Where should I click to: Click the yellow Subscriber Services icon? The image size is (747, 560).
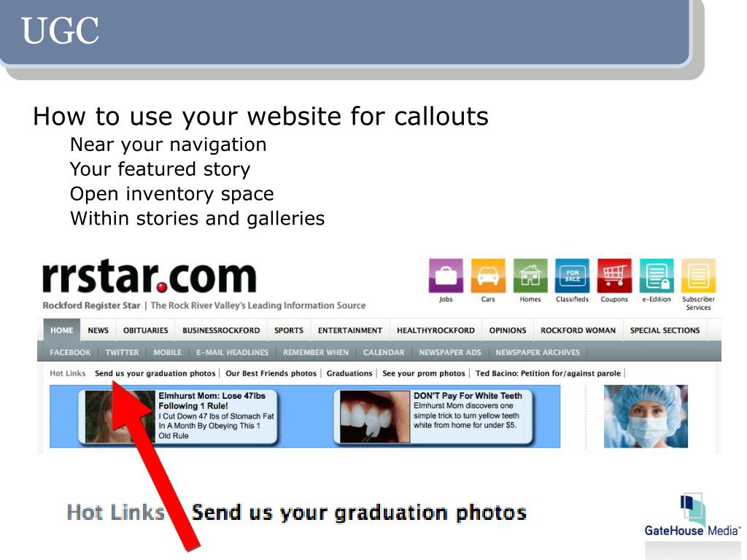698,275
